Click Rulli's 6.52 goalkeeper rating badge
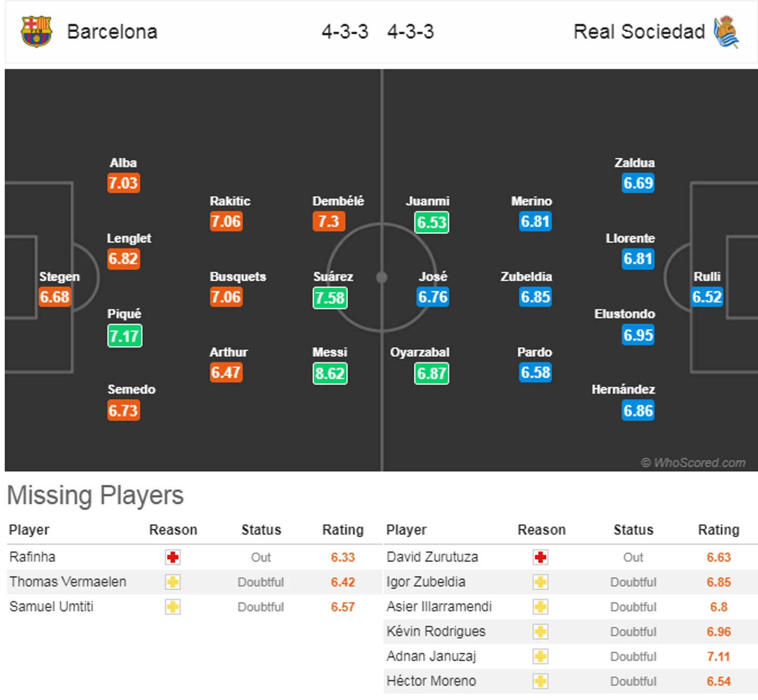The image size is (758, 700). coord(707,297)
